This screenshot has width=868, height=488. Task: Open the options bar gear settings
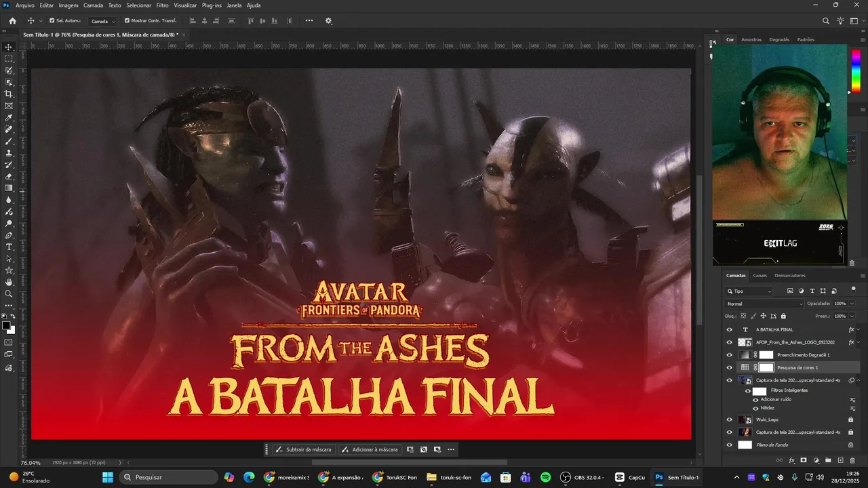(328, 21)
